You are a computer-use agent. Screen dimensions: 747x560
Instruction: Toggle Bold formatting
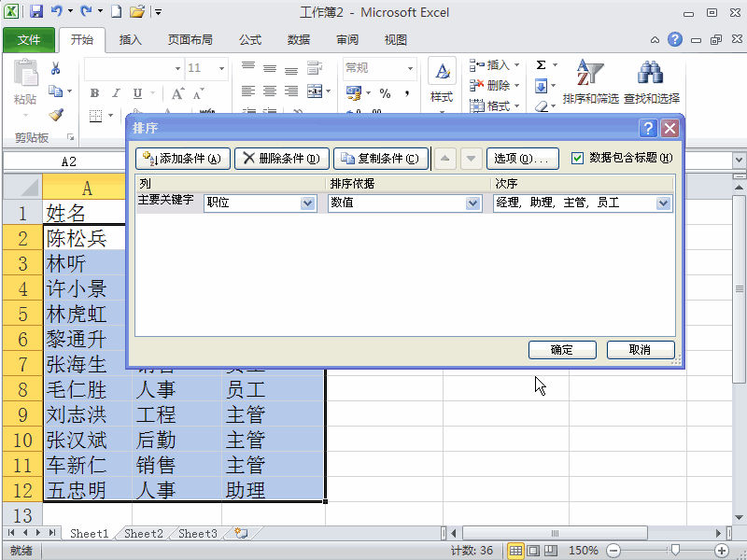coord(95,92)
